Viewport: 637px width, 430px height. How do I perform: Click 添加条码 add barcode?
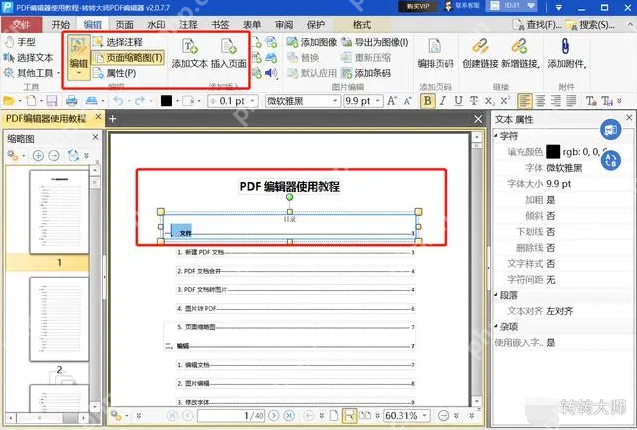tap(366, 73)
